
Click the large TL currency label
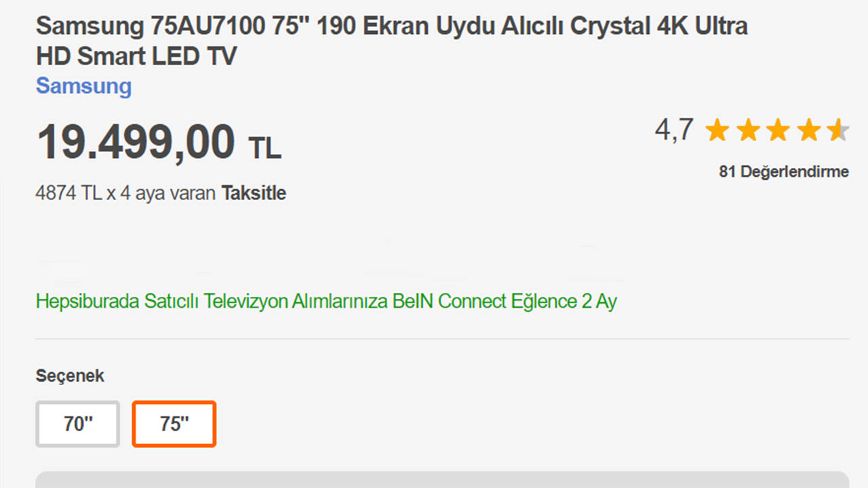[x=264, y=148]
